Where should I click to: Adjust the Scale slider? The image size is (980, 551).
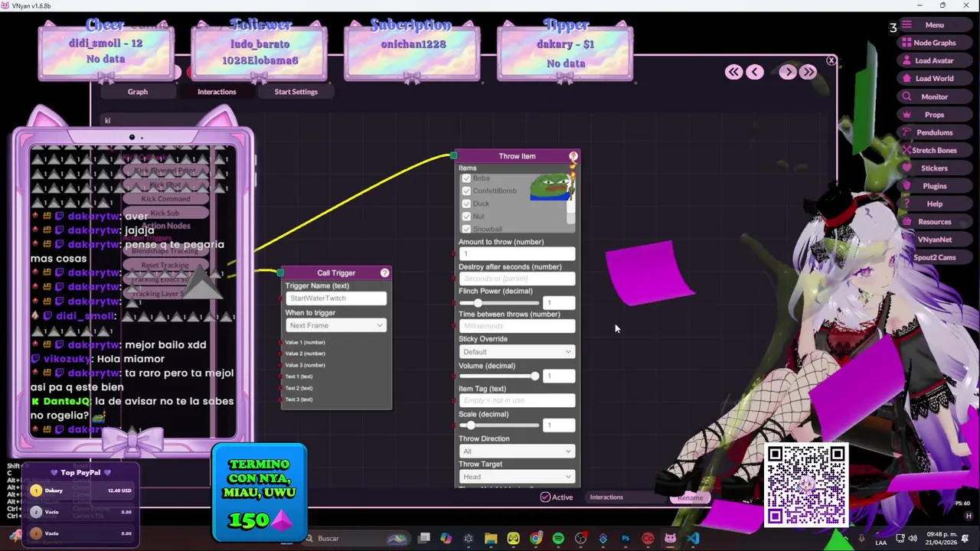point(498,425)
